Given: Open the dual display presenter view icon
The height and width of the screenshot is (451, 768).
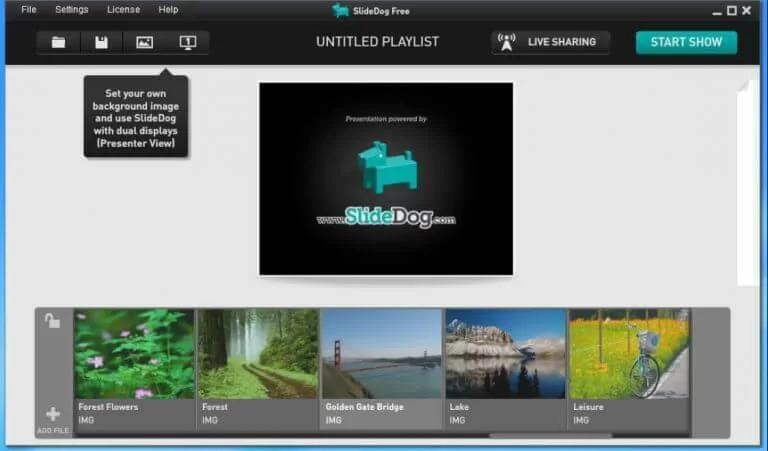Looking at the screenshot, I should pyautogui.click(x=187, y=42).
